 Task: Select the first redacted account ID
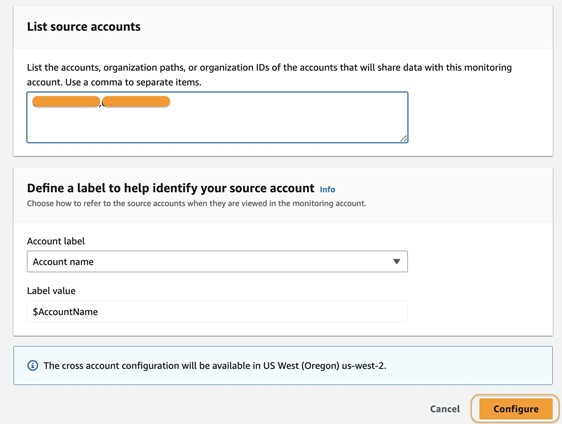pos(66,102)
